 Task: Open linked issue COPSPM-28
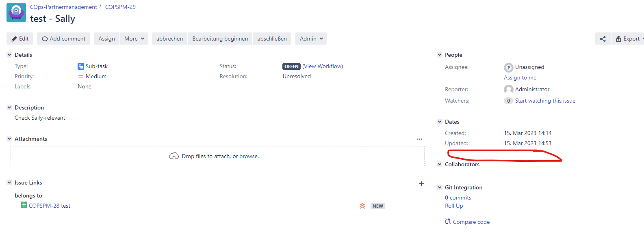click(44, 206)
